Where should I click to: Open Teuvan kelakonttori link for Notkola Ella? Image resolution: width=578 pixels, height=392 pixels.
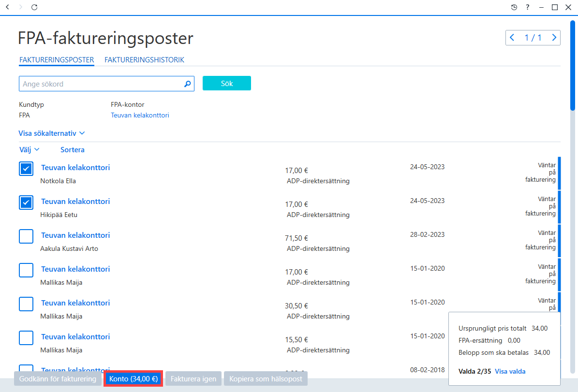(x=75, y=168)
